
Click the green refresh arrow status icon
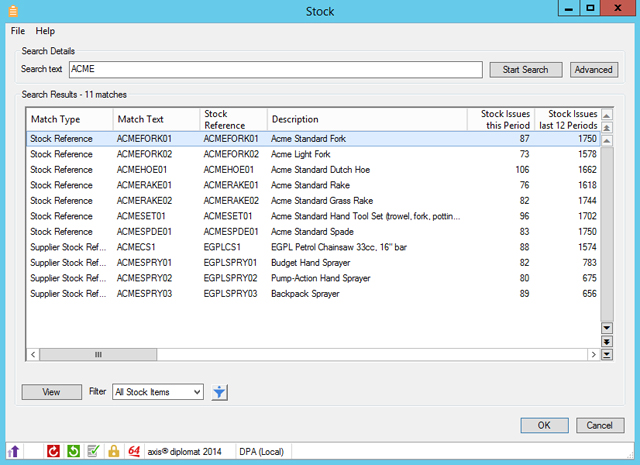(73, 451)
